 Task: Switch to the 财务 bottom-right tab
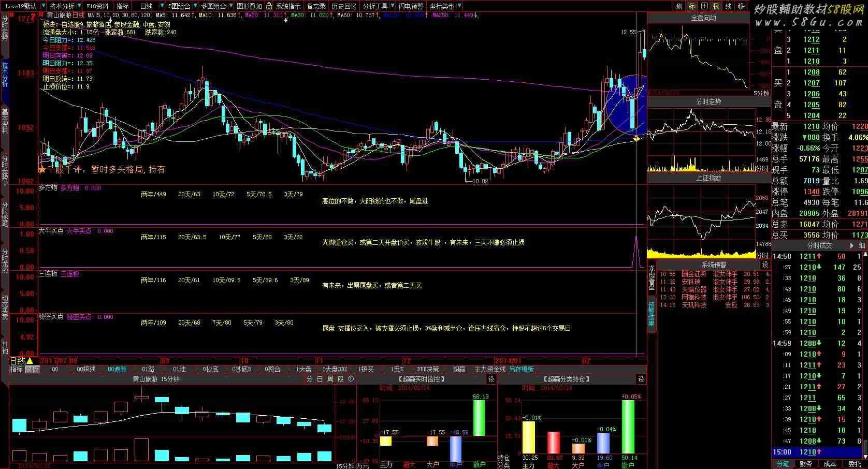click(806, 464)
